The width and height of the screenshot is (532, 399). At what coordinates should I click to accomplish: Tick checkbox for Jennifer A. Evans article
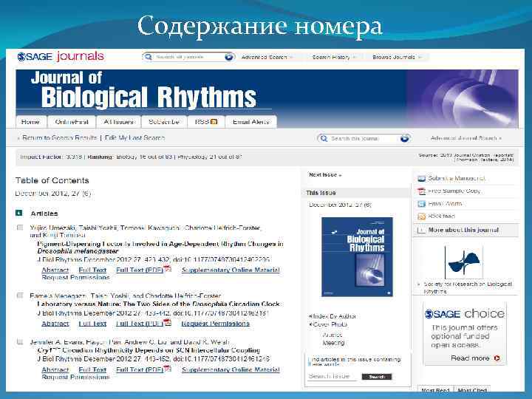[20, 341]
